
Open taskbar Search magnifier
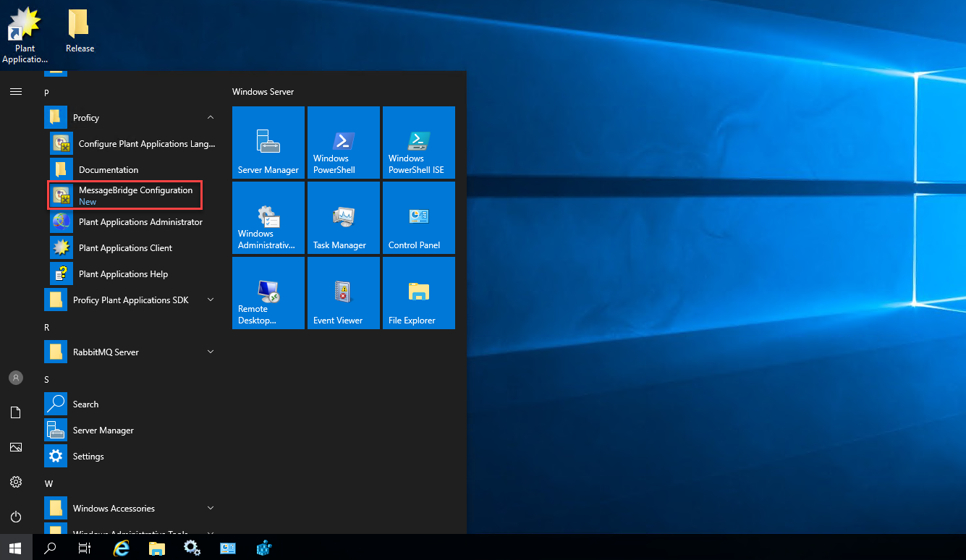click(51, 548)
